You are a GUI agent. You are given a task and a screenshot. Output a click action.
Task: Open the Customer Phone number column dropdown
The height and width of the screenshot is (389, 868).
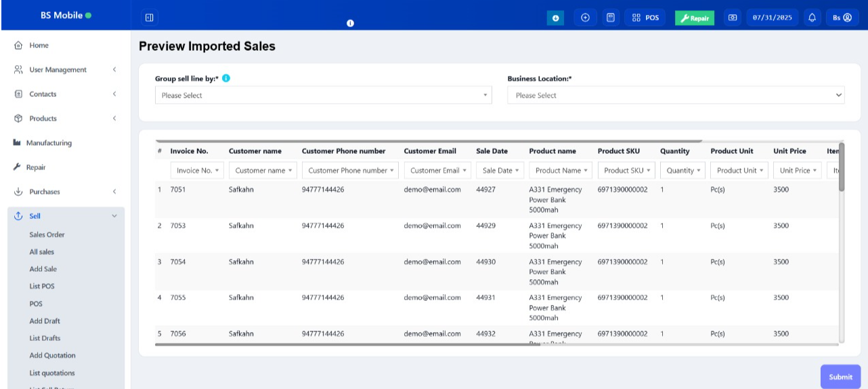(x=350, y=171)
